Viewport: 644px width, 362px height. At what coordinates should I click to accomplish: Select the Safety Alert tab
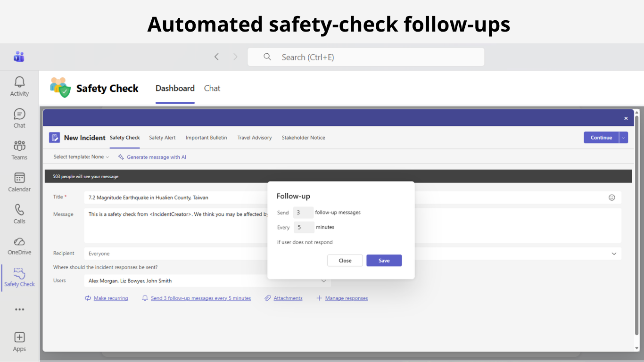click(162, 138)
